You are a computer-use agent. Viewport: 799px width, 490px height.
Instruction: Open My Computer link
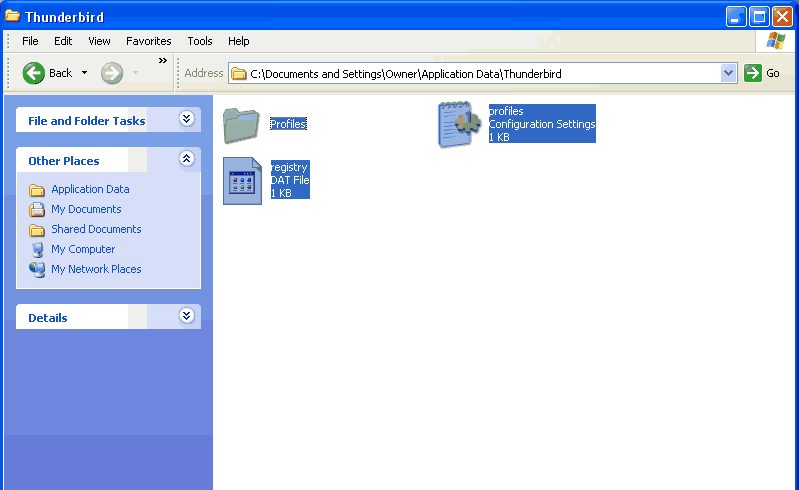pos(83,250)
